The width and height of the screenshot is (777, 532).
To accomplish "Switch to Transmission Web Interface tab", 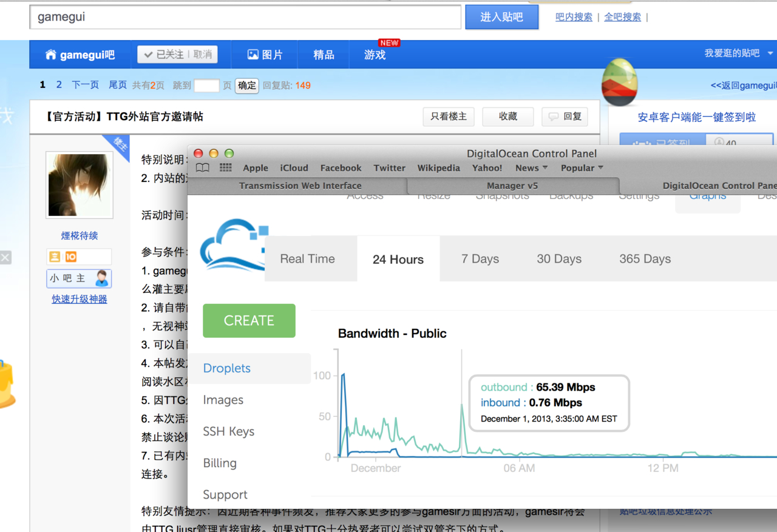I will coord(300,186).
